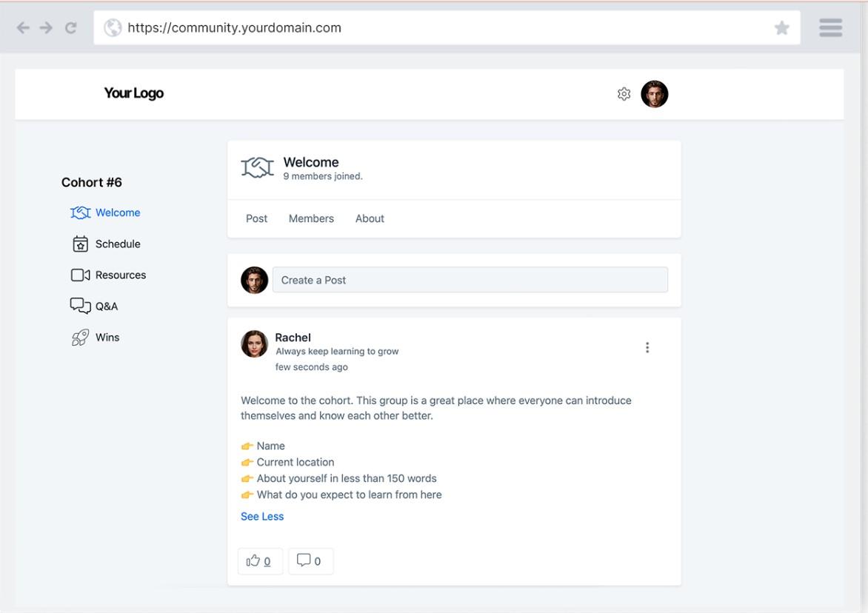The width and height of the screenshot is (868, 613).
Task: Click the Schedule calendar icon
Action: [80, 244]
